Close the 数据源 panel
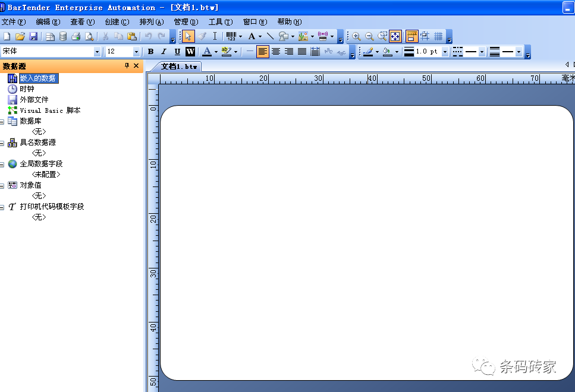Image resolution: width=575 pixels, height=392 pixels. (x=136, y=65)
